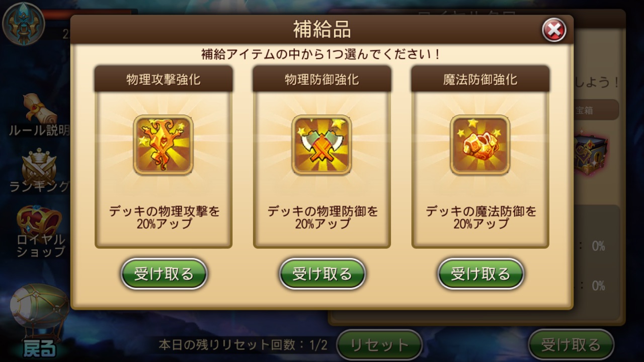Select the golden armor 魔法防御強化 icon

pos(480,145)
